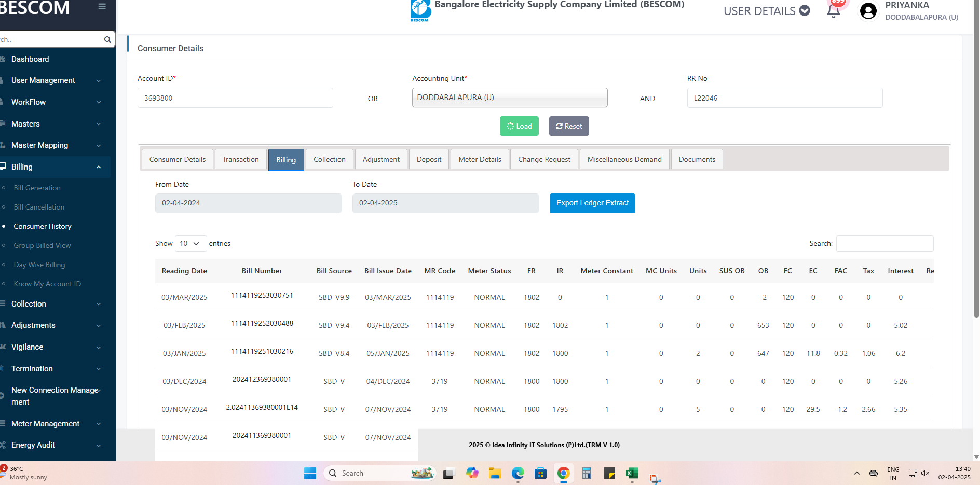Open Dashboard in sidebar
This screenshot has height=485, width=980.
30,59
